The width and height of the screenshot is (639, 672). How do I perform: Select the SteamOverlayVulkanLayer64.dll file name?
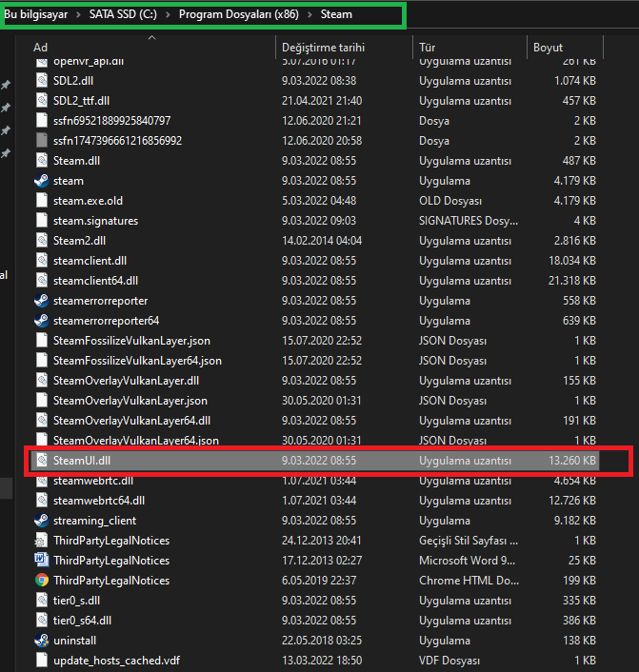pyautogui.click(x=131, y=421)
